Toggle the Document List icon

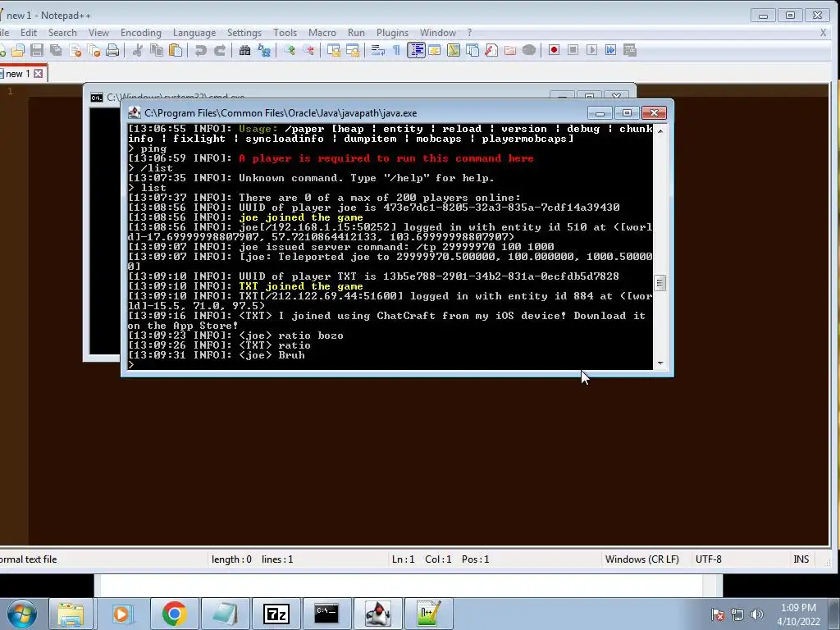472,50
